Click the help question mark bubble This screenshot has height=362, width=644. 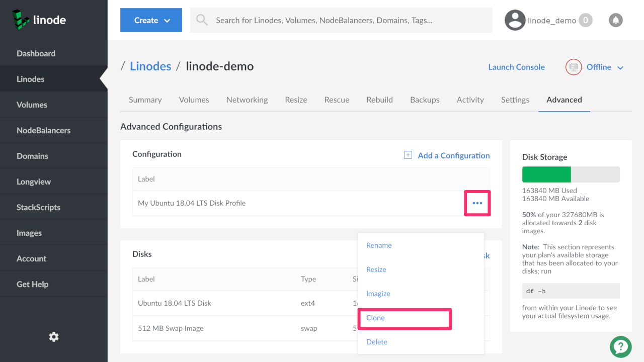click(620, 346)
